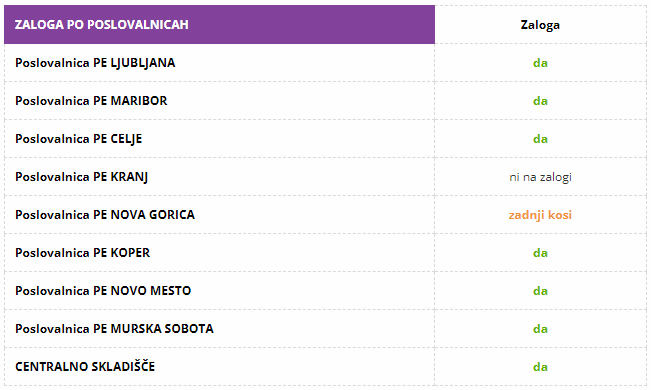Click the 'da' stock status for Koper
The height and width of the screenshot is (390, 651).
(540, 253)
